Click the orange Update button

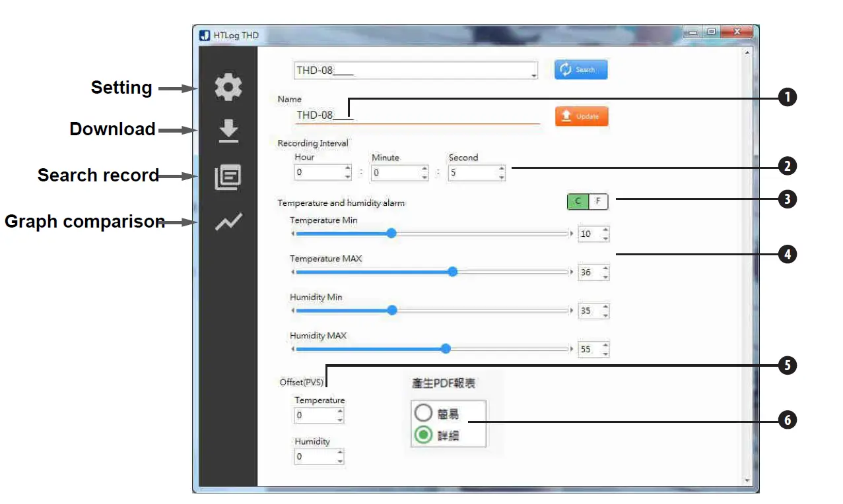pyautogui.click(x=581, y=116)
